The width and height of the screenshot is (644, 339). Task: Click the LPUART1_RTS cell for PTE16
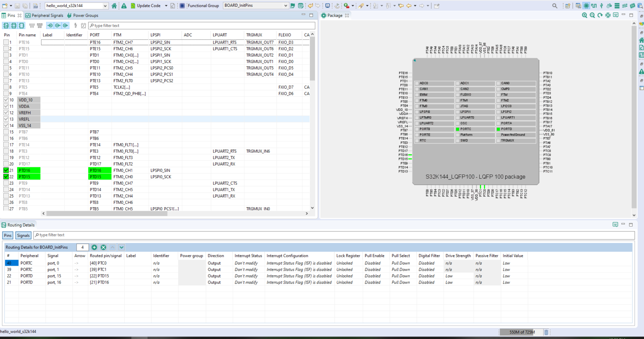coord(228,42)
